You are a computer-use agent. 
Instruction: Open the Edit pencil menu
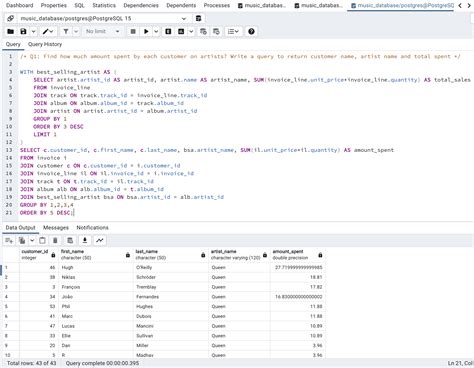point(48,31)
